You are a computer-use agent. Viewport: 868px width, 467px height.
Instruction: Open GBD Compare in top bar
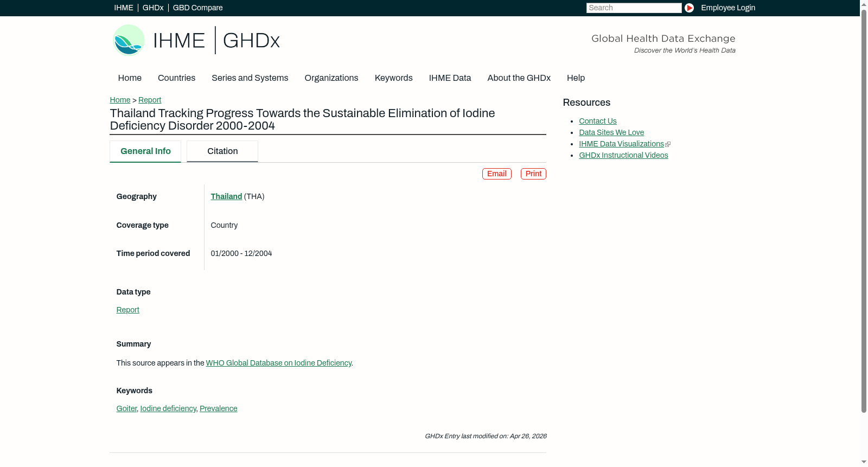click(197, 8)
